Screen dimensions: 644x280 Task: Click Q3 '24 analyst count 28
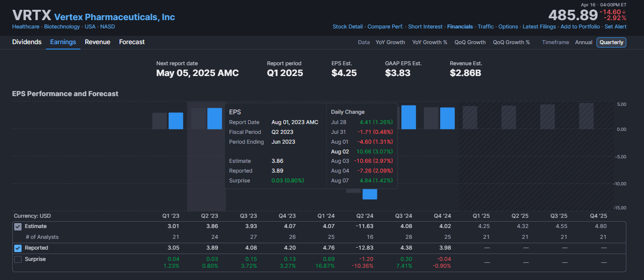pyautogui.click(x=409, y=237)
